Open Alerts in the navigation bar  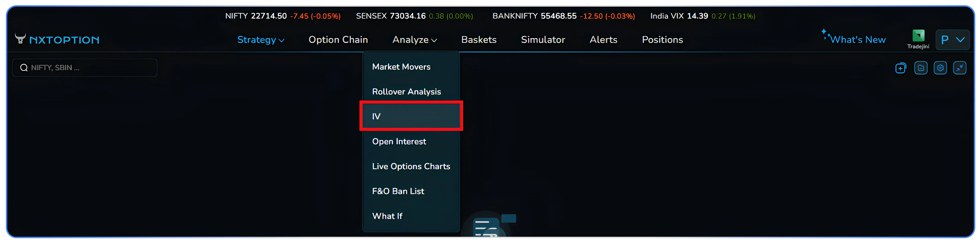[x=603, y=40]
